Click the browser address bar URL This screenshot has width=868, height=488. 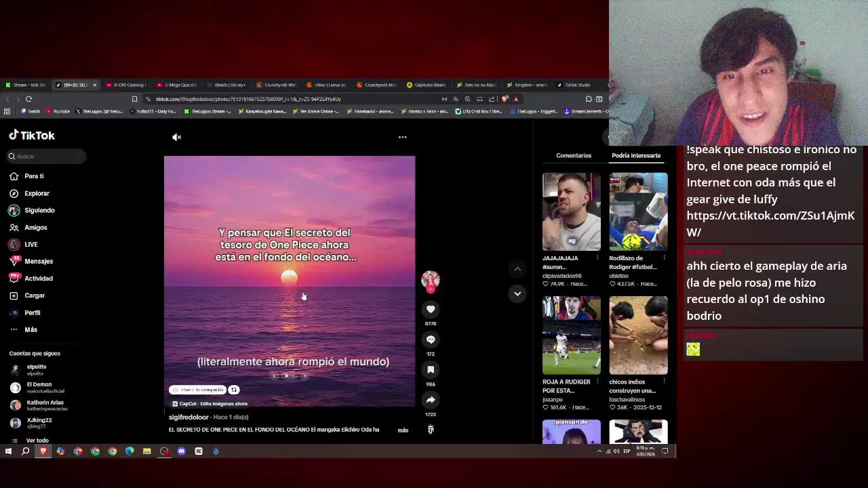pos(248,99)
